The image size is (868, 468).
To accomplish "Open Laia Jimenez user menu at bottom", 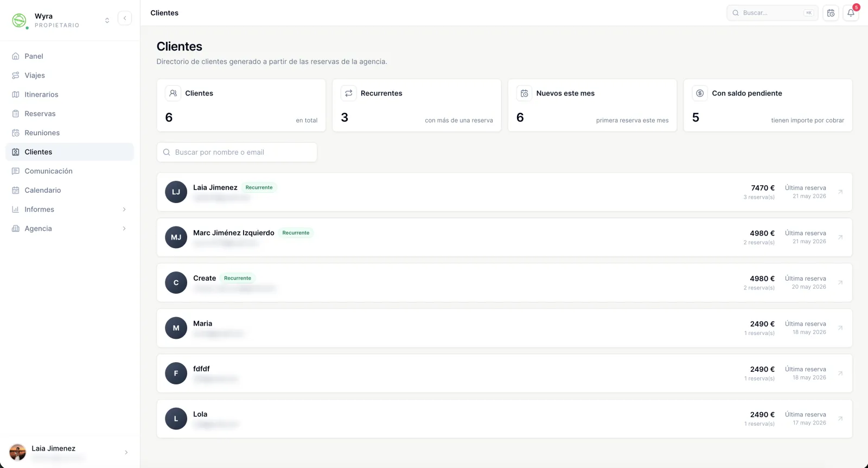I will pos(69,452).
